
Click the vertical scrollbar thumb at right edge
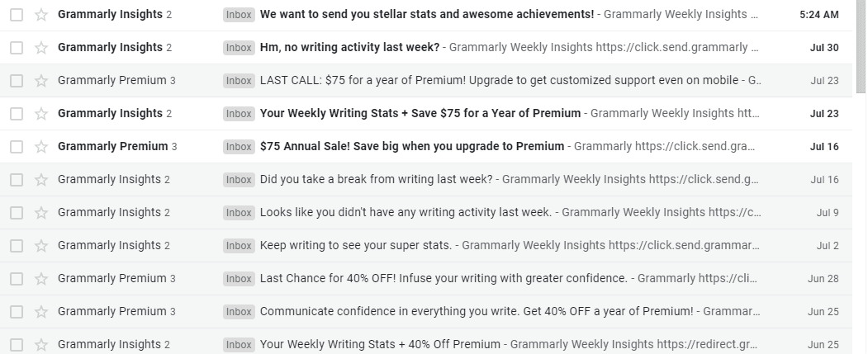coord(861,47)
